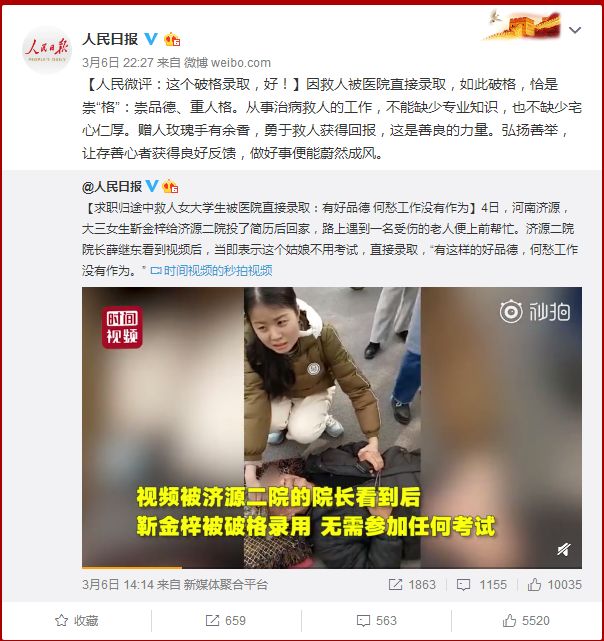
Task: Repost this post showing 659 forwards
Action: pyautogui.click(x=226, y=621)
